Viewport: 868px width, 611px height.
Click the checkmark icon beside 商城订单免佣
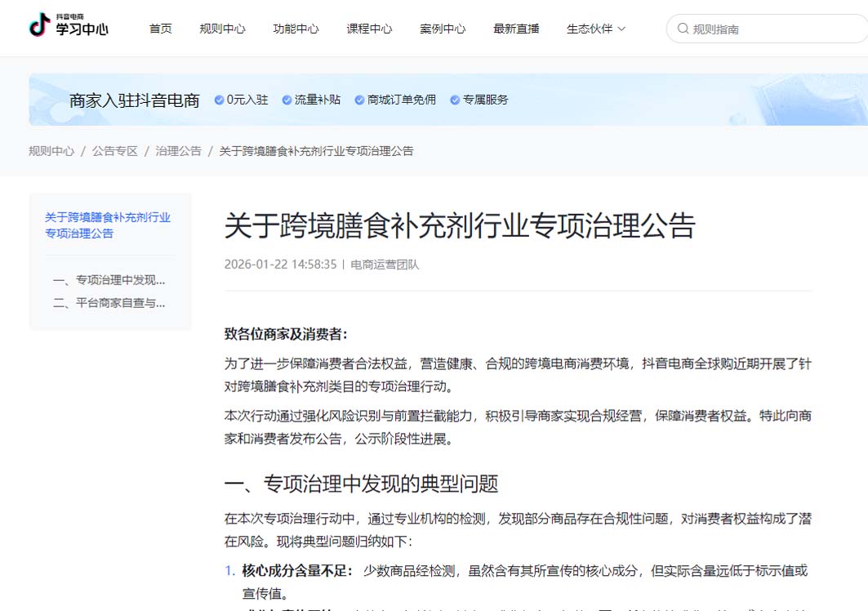[358, 100]
